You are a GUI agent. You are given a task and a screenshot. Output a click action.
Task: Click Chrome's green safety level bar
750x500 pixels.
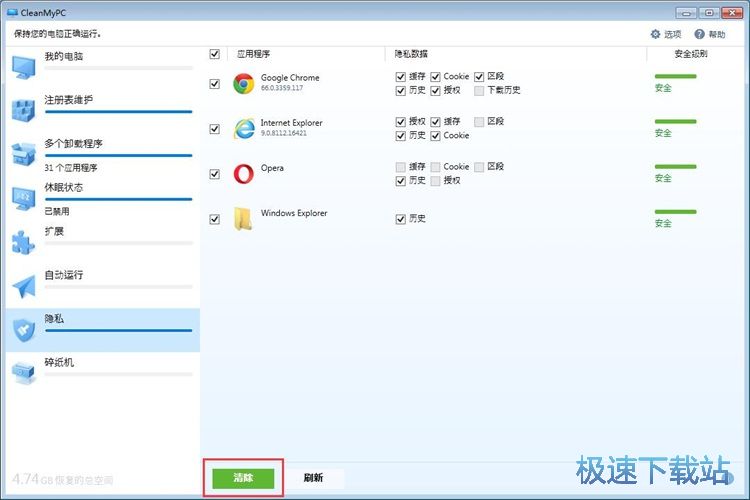click(x=675, y=77)
